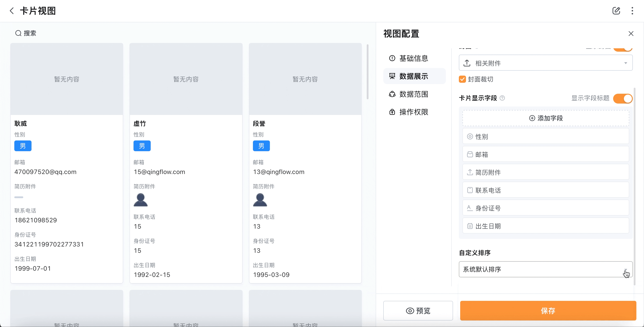Click the 搜索 magnifier icon
Image resolution: width=644 pixels, height=327 pixels.
tap(18, 33)
